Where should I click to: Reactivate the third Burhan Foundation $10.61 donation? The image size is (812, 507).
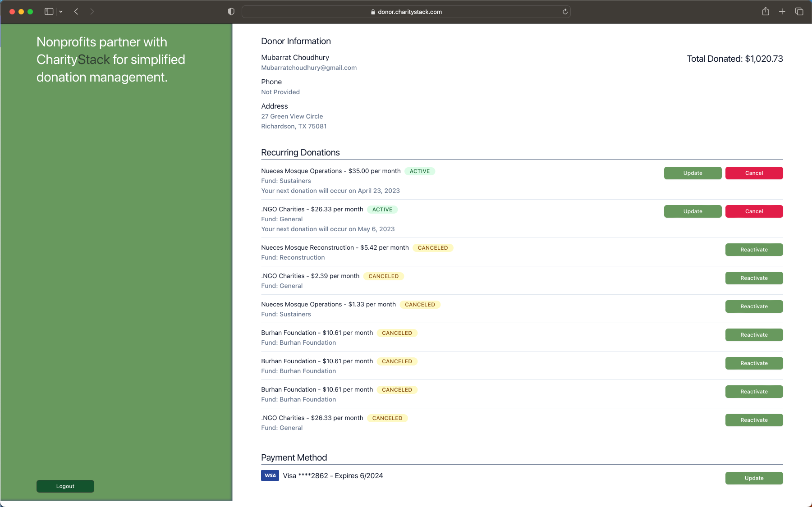coord(754,392)
